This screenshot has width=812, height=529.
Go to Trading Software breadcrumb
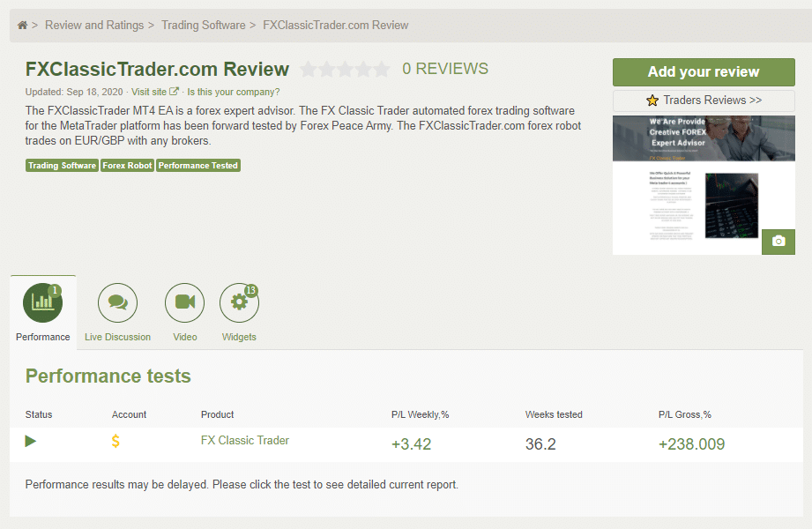pos(203,26)
